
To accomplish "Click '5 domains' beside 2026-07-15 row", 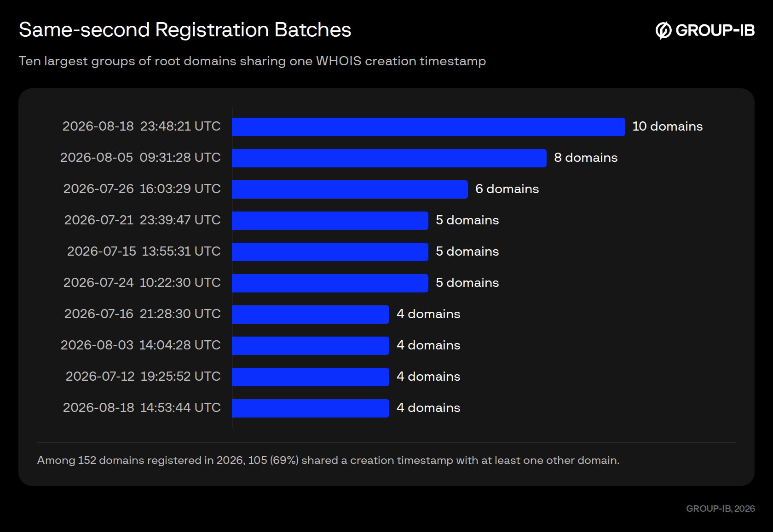I will coord(467,252).
